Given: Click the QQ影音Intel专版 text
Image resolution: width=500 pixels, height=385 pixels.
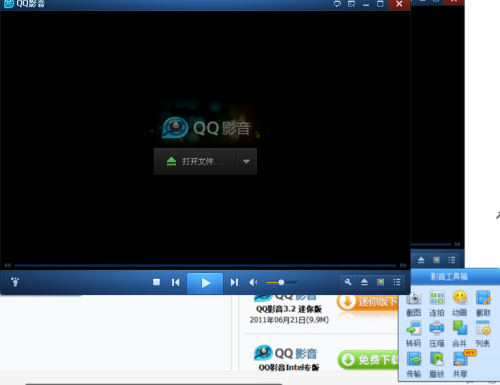Looking at the screenshot, I should tap(289, 367).
